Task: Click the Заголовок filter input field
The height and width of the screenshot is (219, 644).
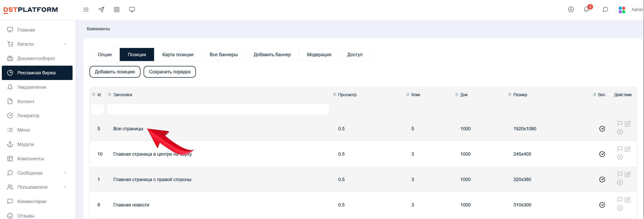Action: [x=218, y=109]
